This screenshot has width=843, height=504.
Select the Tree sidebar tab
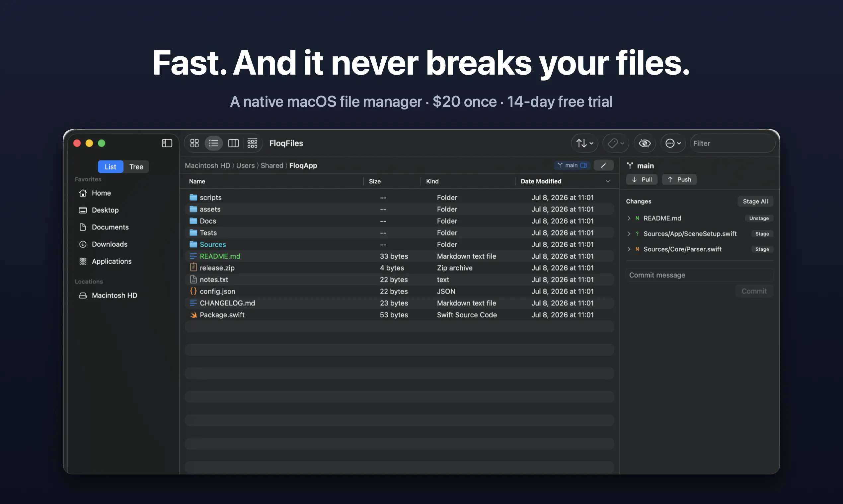point(136,167)
